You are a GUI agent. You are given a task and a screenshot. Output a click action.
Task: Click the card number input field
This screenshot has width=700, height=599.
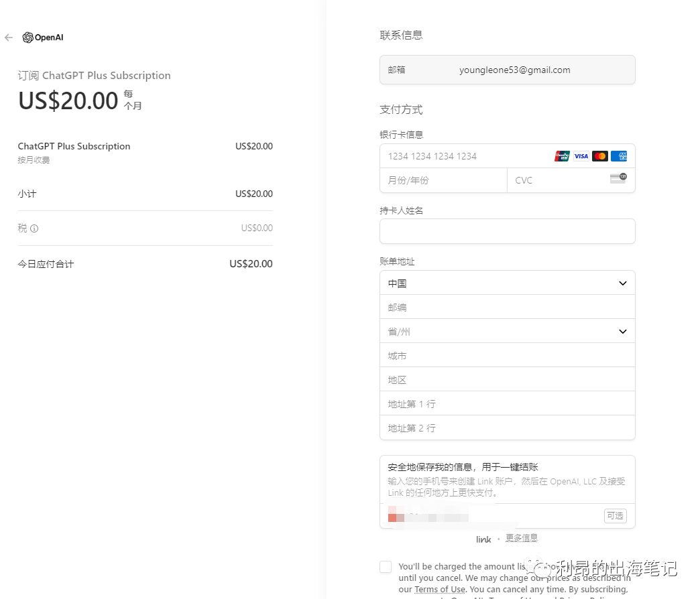click(x=466, y=156)
